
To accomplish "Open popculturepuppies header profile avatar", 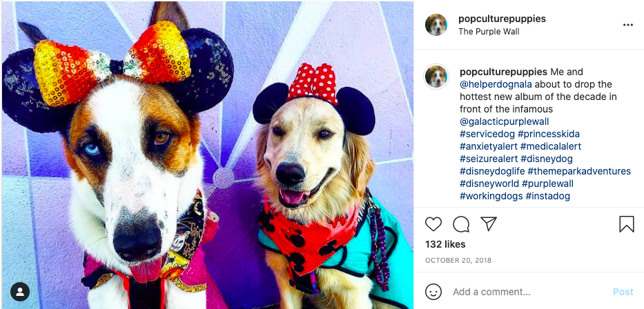I will click(x=436, y=25).
